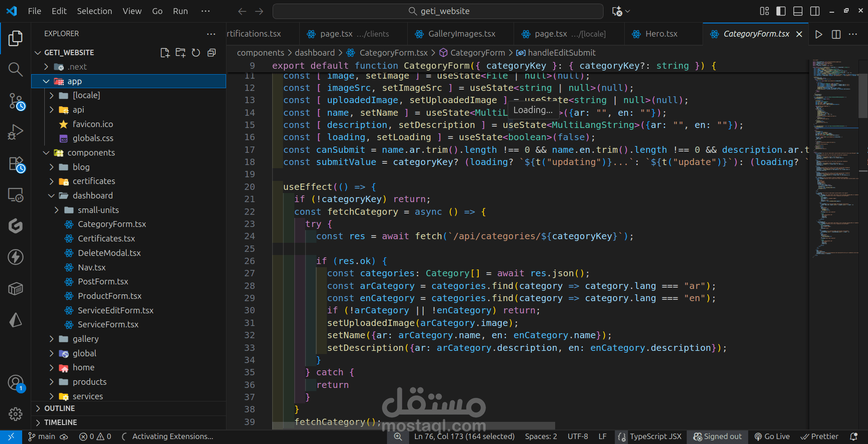Expand the TIMELINE section
This screenshot has height=444, width=868.
[x=128, y=422]
